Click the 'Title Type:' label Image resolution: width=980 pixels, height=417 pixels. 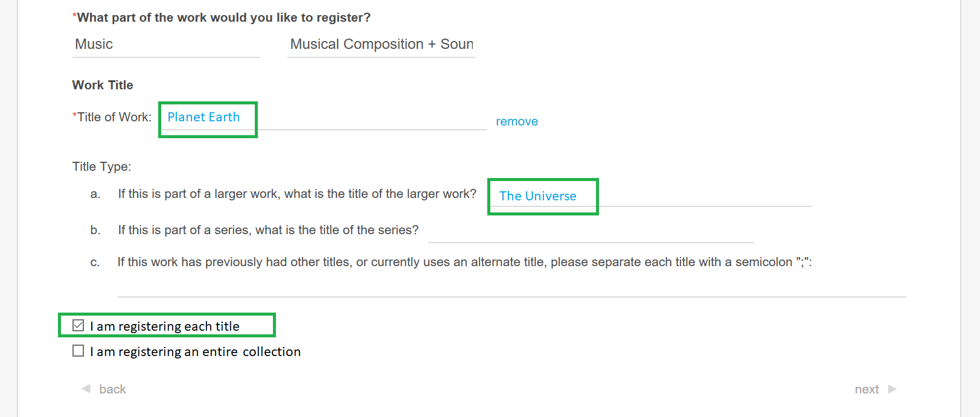[101, 167]
